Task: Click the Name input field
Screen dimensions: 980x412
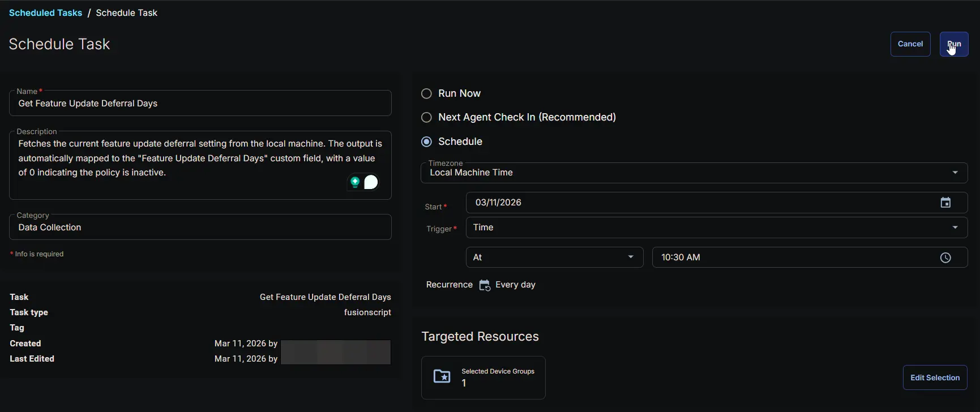Action: pyautogui.click(x=200, y=104)
